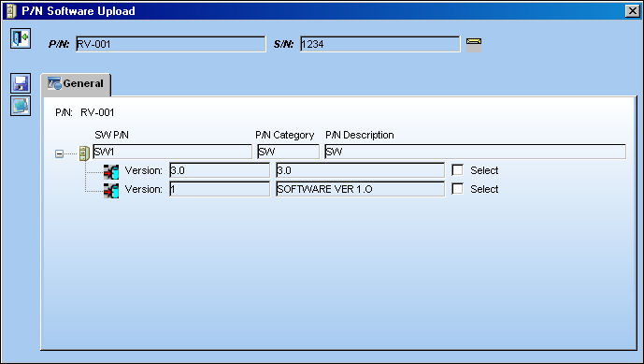Click the S/N field containing 1234
The width and height of the screenshot is (644, 364).
(379, 44)
